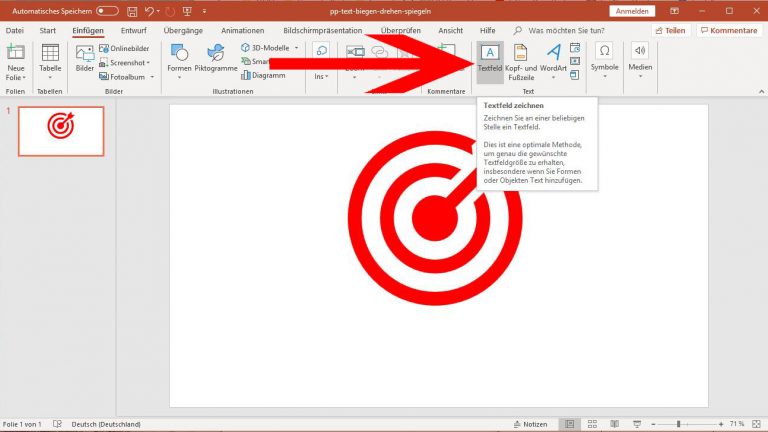Click the Textfeld tool in the ribbon
This screenshot has height=432, width=768.
tap(489, 60)
